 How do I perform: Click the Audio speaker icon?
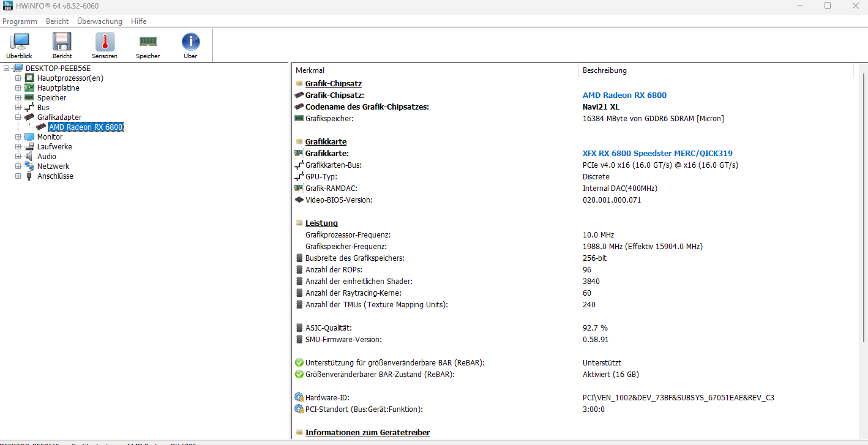pyautogui.click(x=29, y=156)
